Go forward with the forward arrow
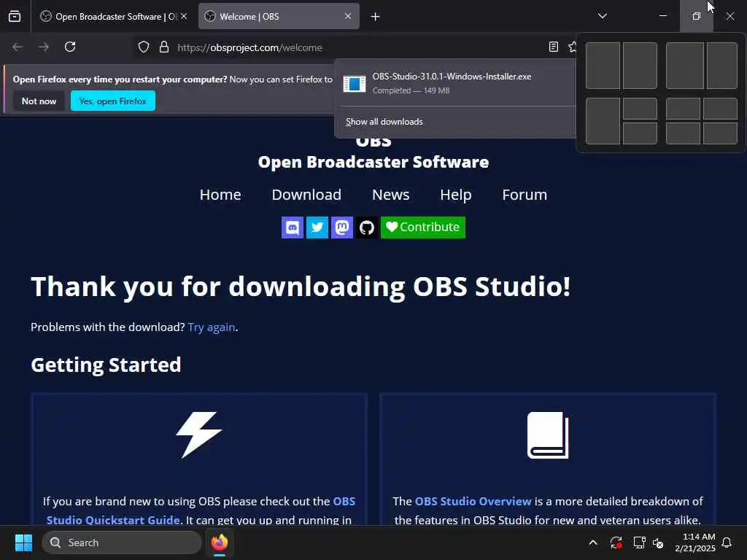 pyautogui.click(x=44, y=47)
